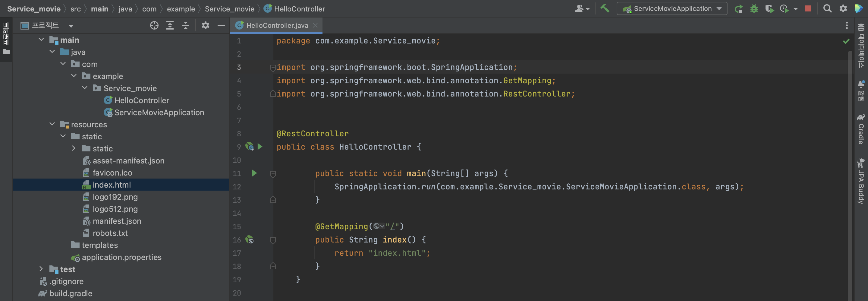
Task: Collapse the java folder
Action: pos(52,52)
